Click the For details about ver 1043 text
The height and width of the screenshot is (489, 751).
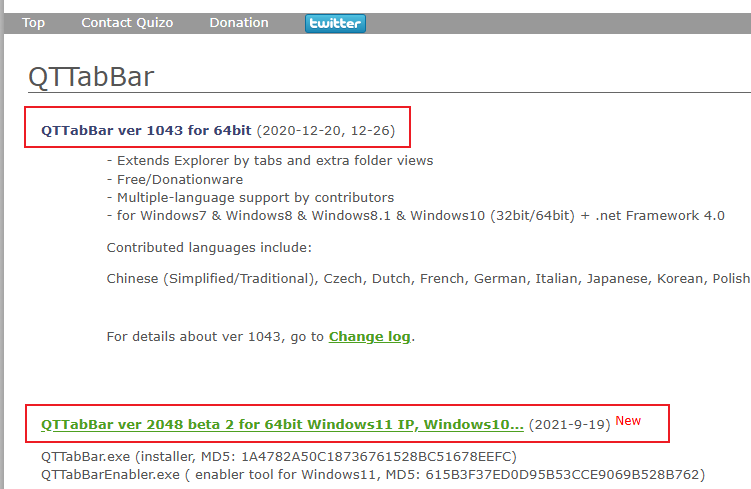[215, 337]
